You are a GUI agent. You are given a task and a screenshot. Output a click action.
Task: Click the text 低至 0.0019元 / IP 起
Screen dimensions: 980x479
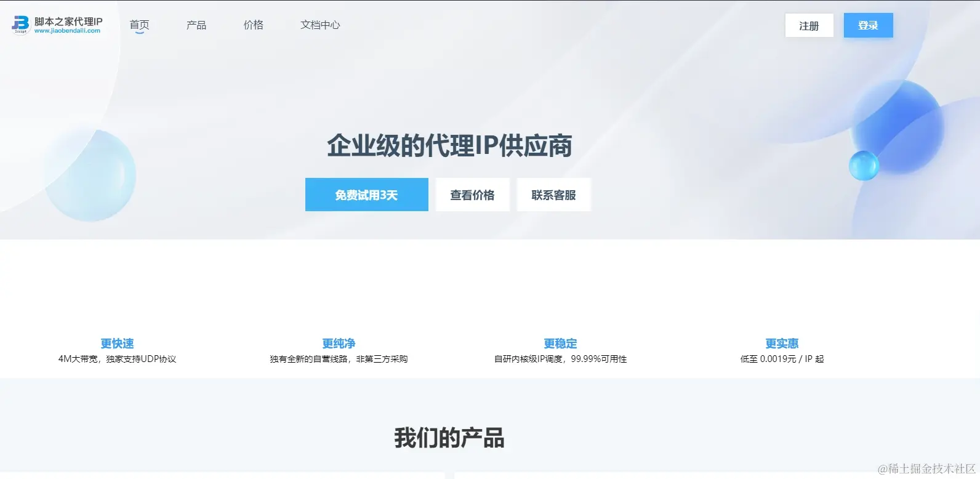(x=782, y=359)
